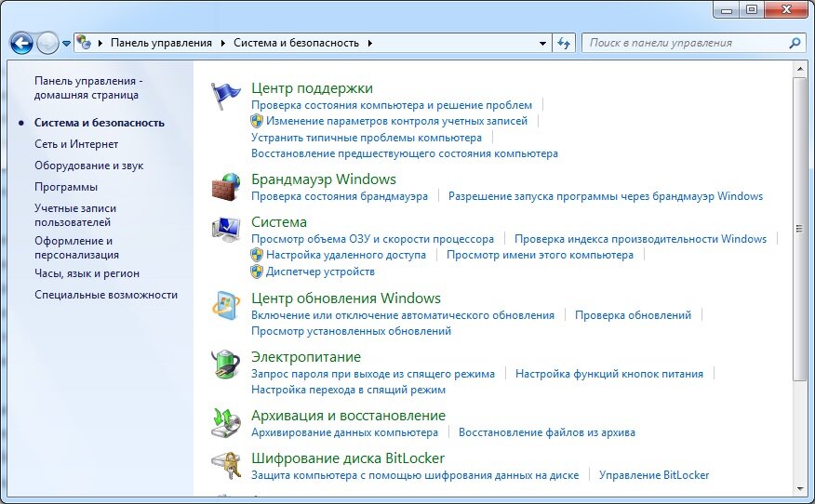
Task: Click the disabled forward navigation button
Action: 47,43
